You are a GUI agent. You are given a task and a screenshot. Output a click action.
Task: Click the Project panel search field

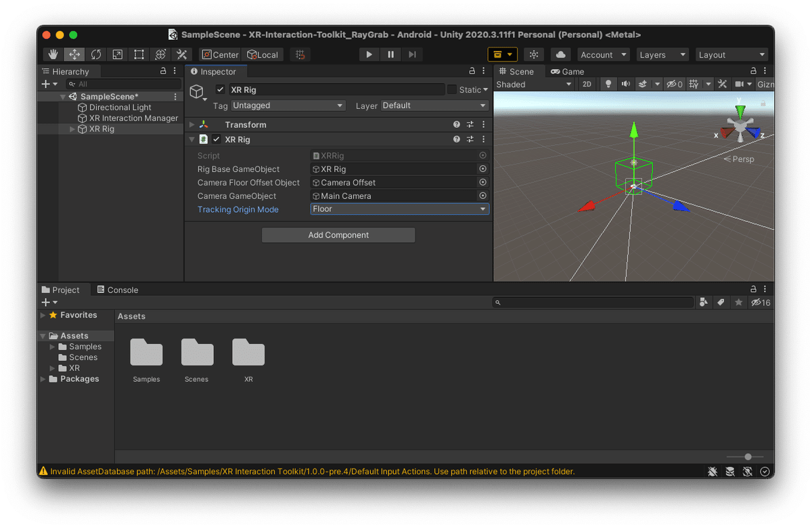point(593,303)
